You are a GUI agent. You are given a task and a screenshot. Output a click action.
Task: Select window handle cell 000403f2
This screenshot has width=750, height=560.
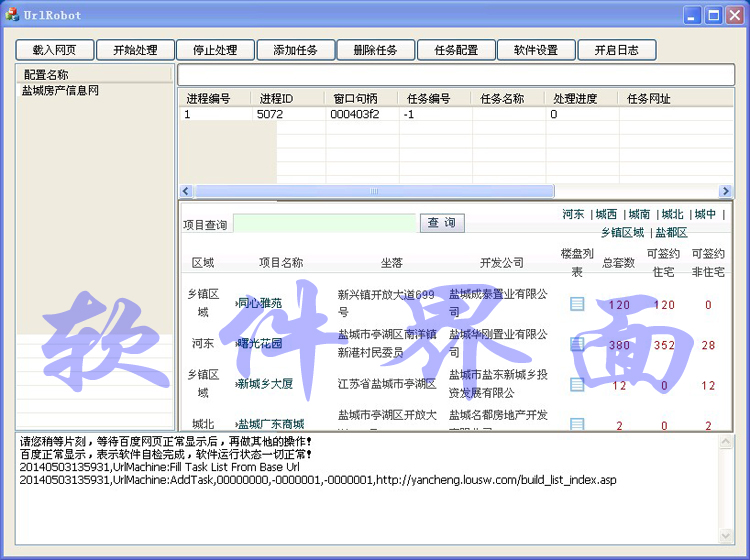pyautogui.click(x=355, y=114)
